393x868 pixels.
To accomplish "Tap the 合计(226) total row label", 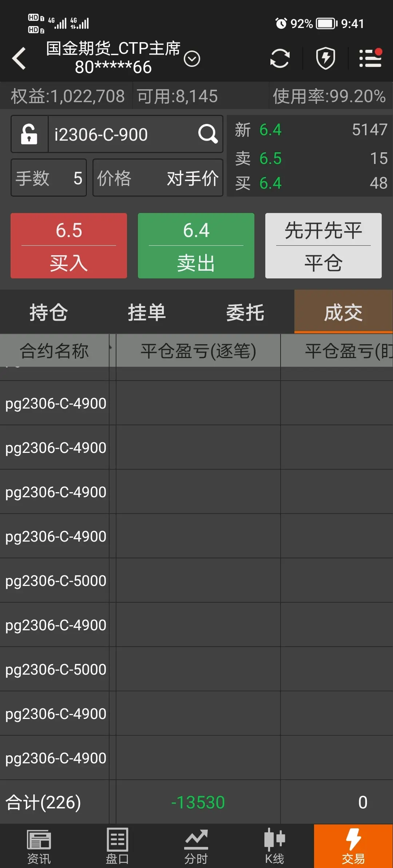I will click(x=43, y=802).
